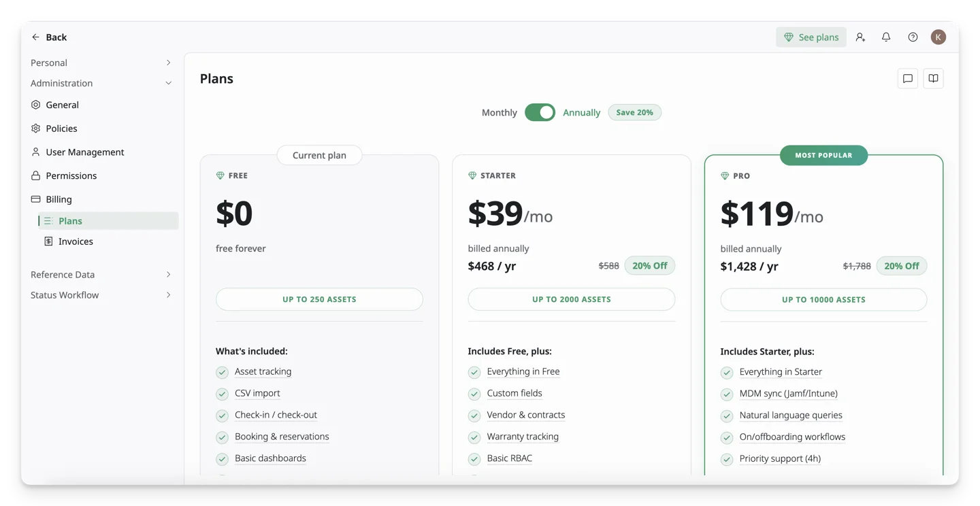Open the Everything in Free link
The height and width of the screenshot is (506, 980).
(x=523, y=372)
